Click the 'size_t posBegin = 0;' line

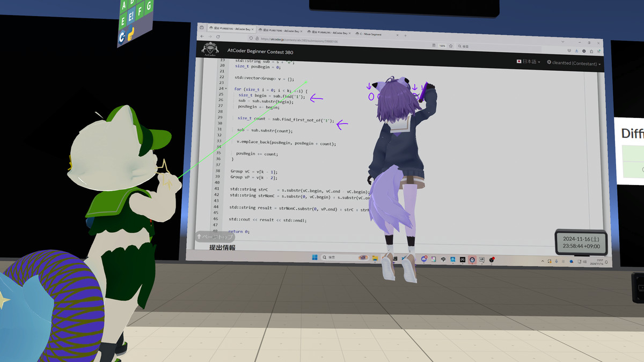coord(258,67)
